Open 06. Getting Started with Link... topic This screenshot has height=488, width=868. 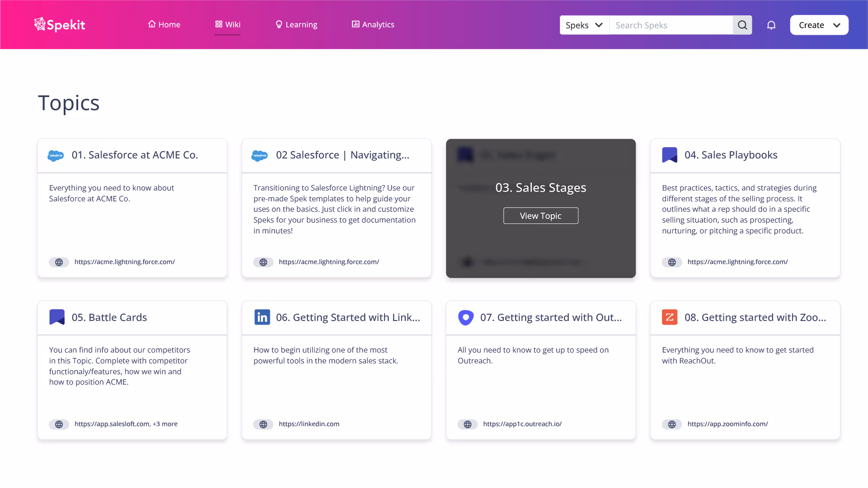pos(348,317)
